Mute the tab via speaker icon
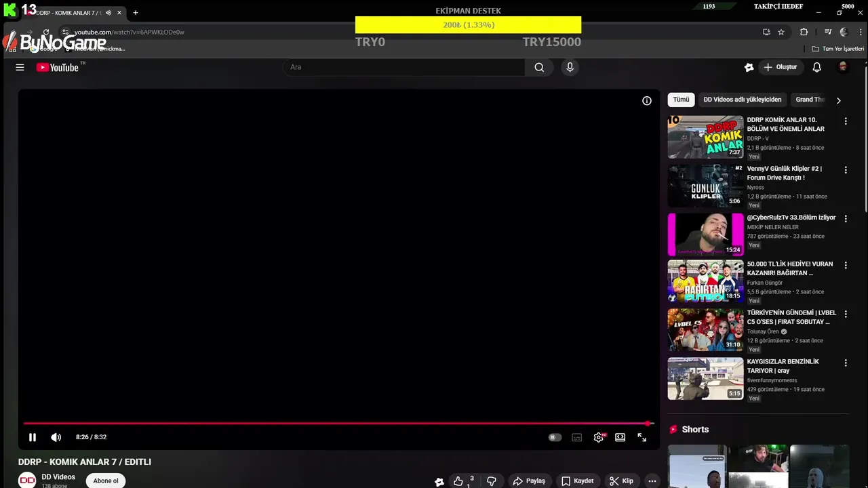This screenshot has width=868, height=488. tap(108, 12)
